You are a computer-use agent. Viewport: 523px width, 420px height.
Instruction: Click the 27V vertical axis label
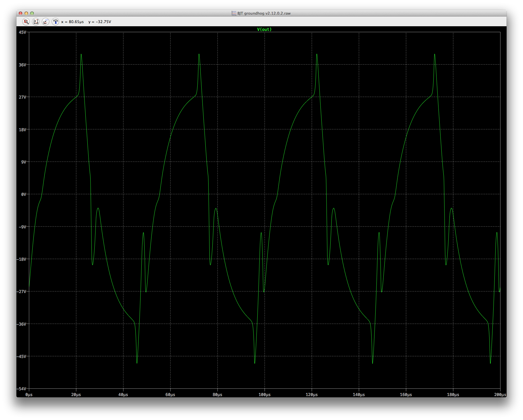pos(23,97)
